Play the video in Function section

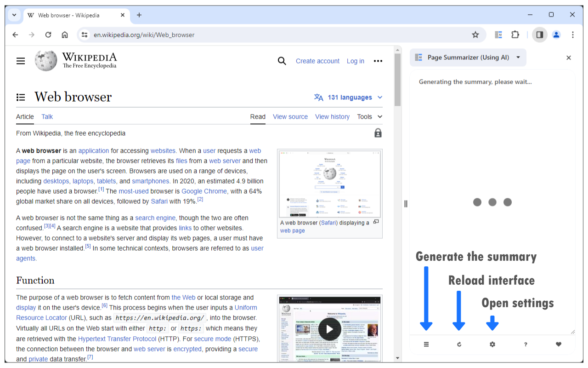point(330,329)
